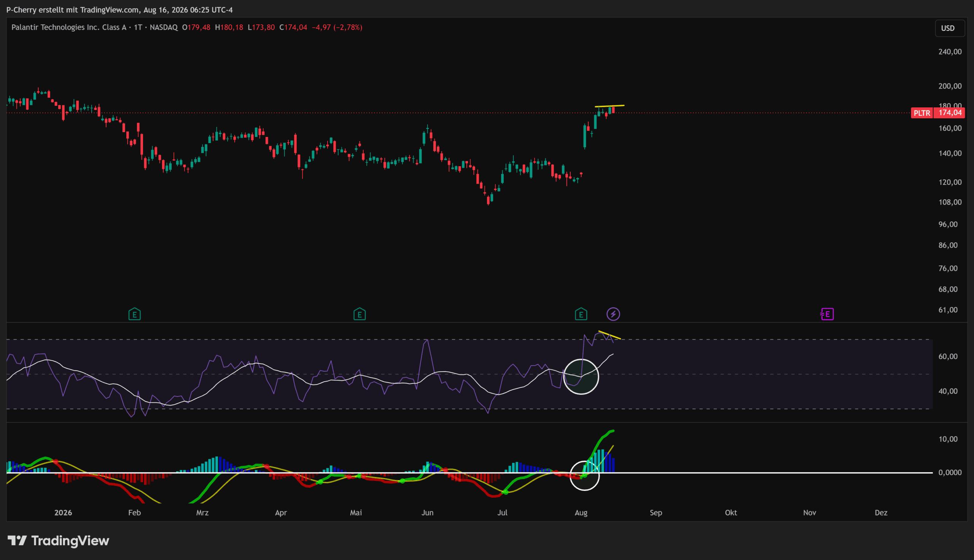Select the close value C174,04

click(293, 27)
